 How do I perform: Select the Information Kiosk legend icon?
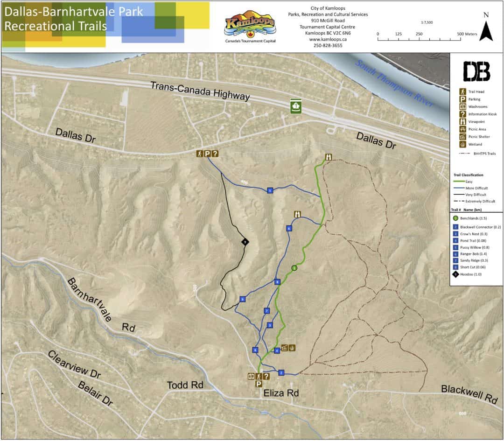463,114
